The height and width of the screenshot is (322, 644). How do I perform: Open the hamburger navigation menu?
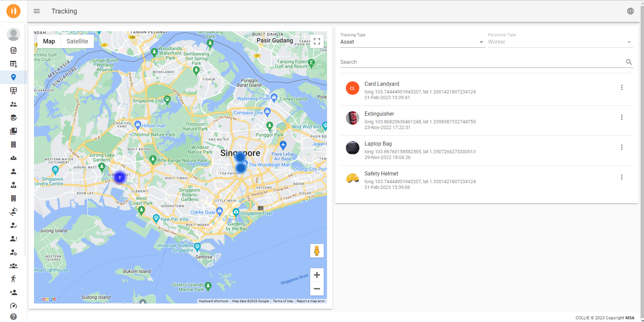click(37, 11)
